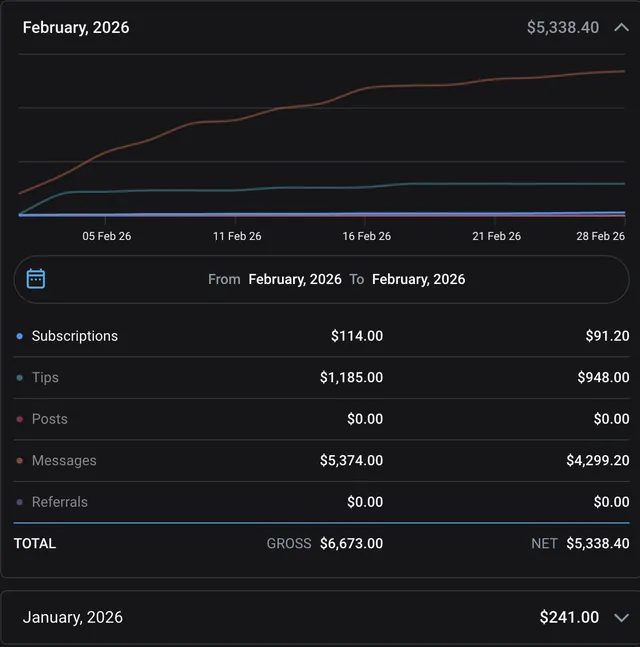Toggle the Tips series via its teal dot
This screenshot has width=640, height=647.
[x=19, y=378]
